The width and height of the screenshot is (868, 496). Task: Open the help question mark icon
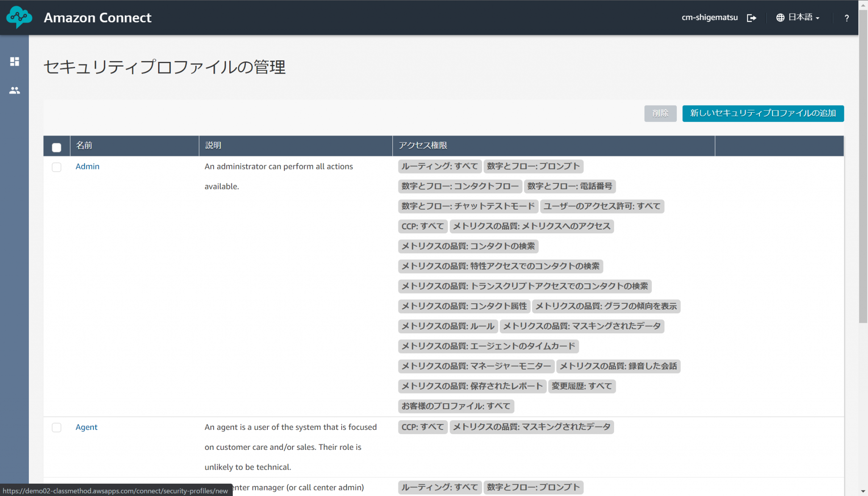pos(846,18)
